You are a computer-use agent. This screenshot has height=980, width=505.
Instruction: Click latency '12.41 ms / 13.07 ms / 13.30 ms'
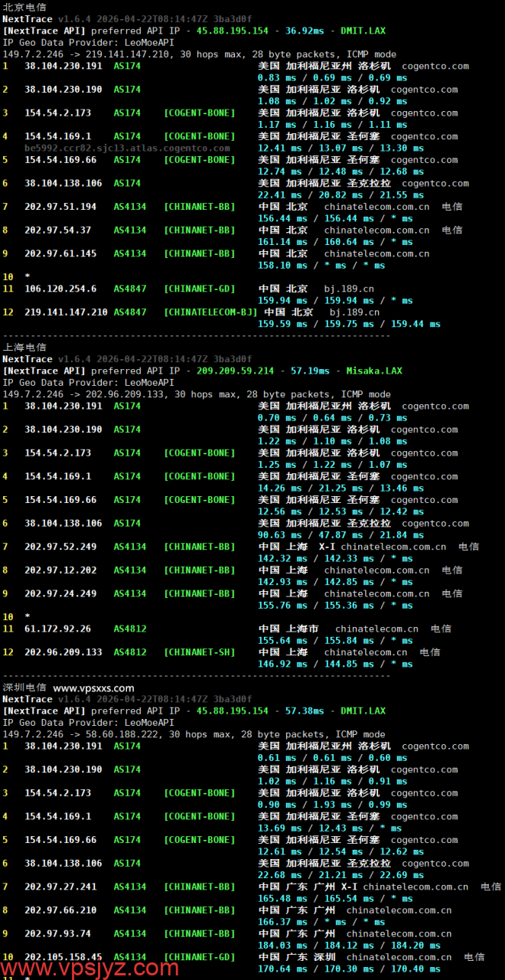[x=341, y=148]
